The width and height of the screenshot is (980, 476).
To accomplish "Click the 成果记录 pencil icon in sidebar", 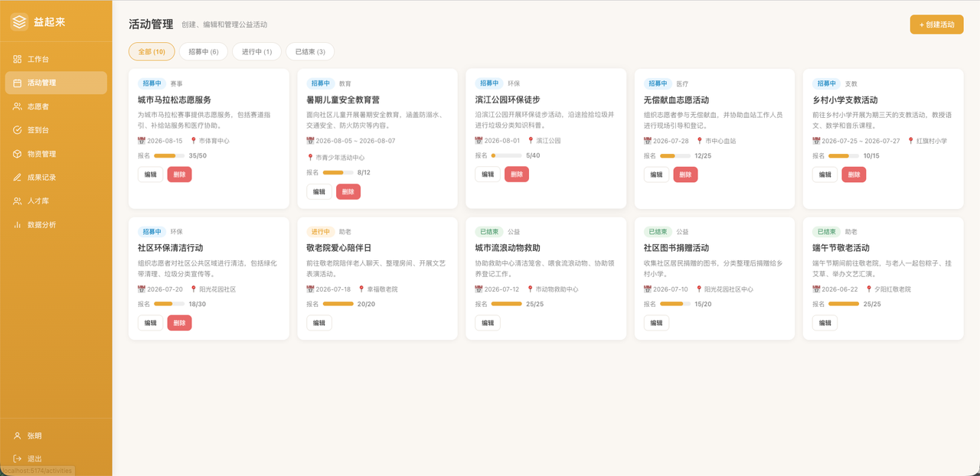I will (x=18, y=178).
